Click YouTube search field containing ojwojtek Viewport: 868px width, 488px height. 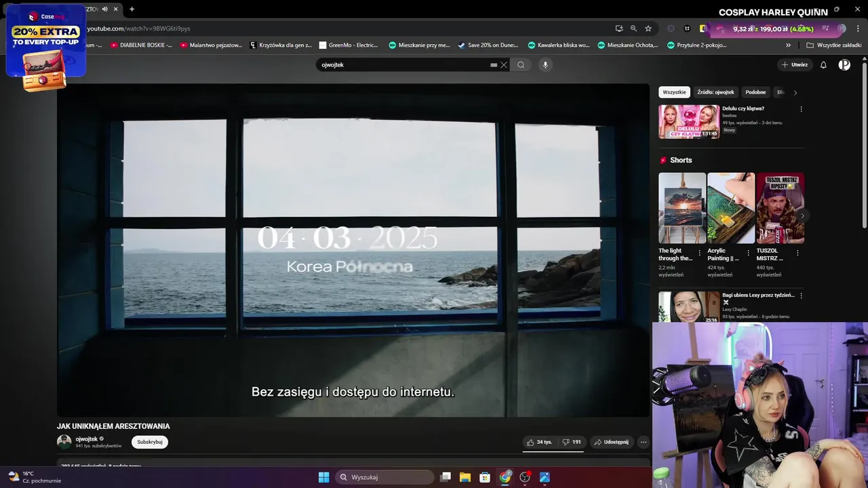pos(403,65)
